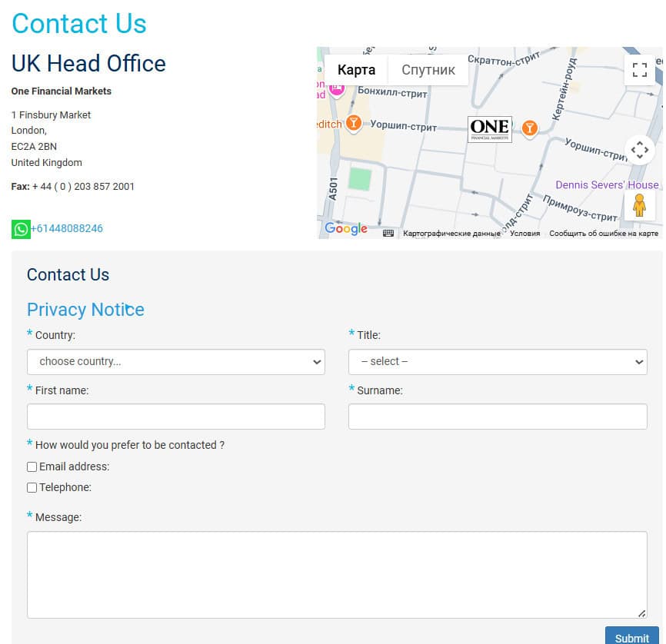
Task: Check the Email address checkbox
Action: 32,466
